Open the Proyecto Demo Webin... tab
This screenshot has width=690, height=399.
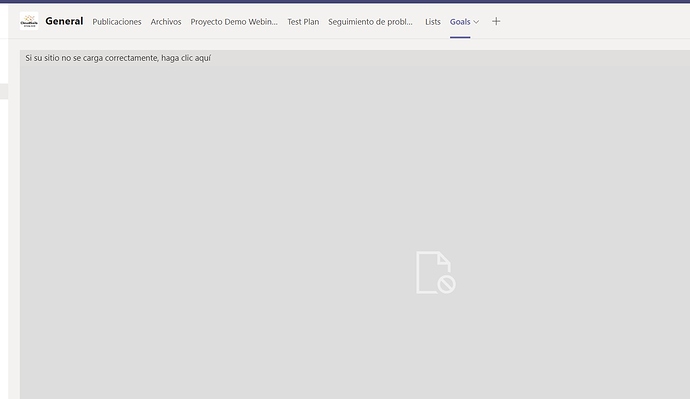point(234,22)
